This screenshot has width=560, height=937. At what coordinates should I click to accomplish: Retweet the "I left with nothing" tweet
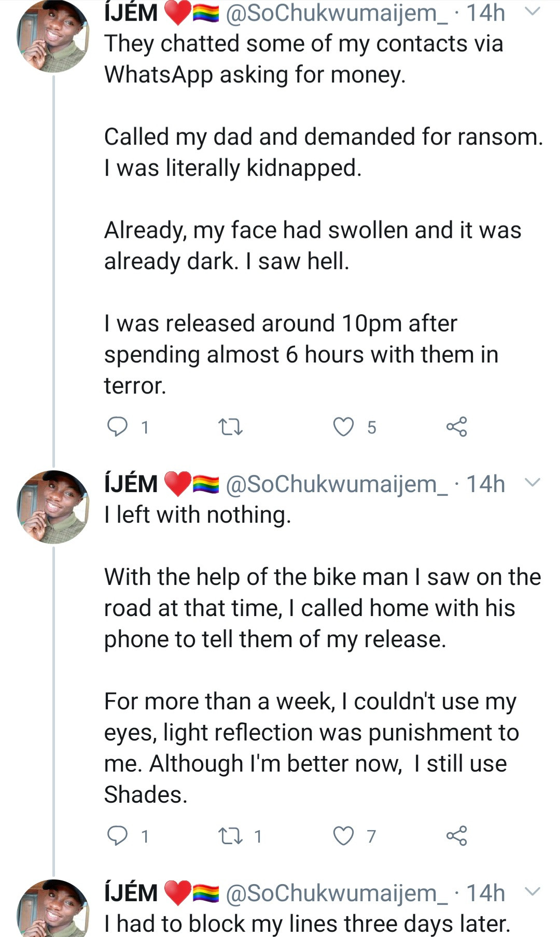[x=230, y=836]
